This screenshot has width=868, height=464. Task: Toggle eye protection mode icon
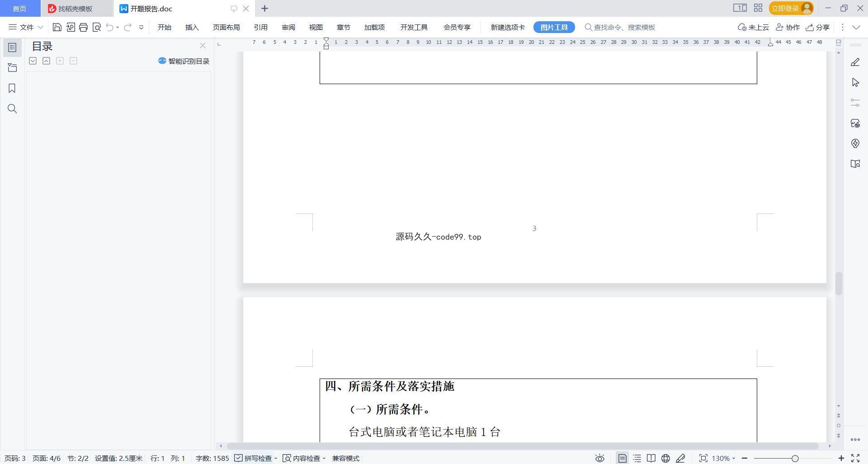[x=600, y=458]
